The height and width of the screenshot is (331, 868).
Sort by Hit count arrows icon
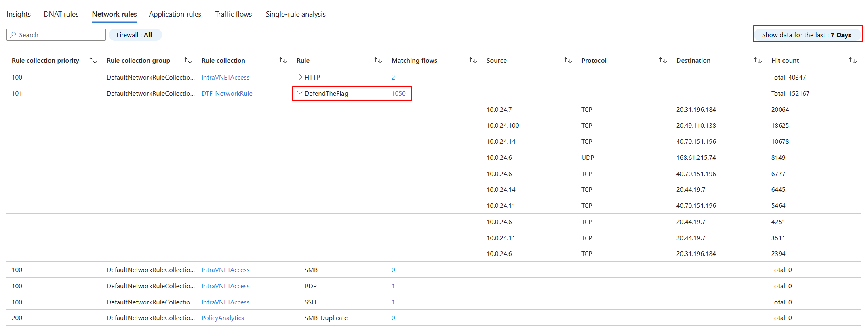(x=853, y=61)
